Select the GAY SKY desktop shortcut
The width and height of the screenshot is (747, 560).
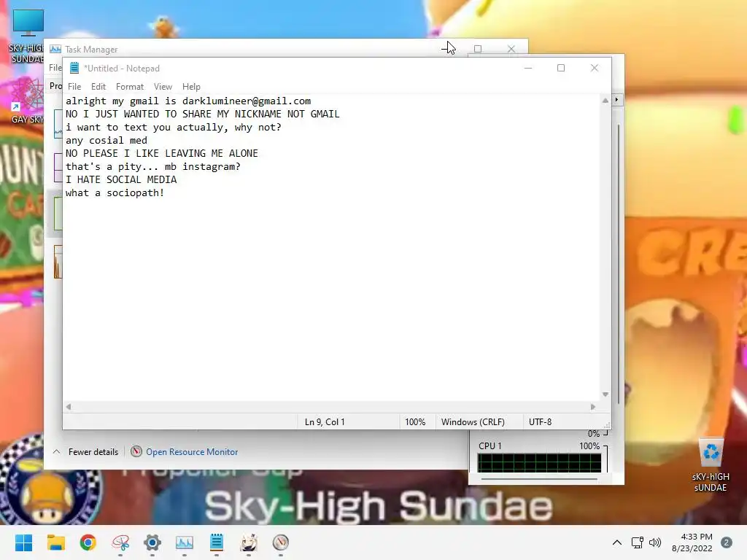coord(28,101)
